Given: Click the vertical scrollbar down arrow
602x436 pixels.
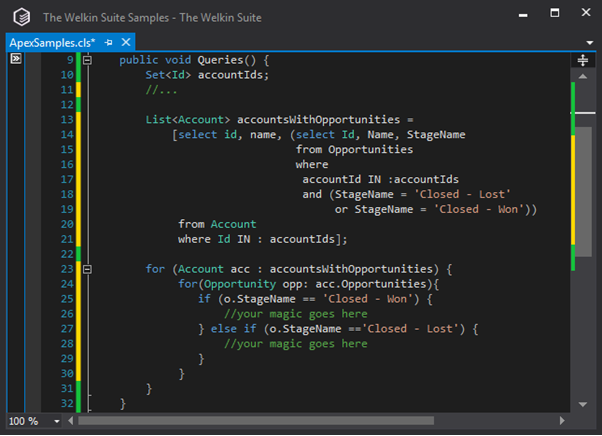Looking at the screenshot, I should (582, 403).
